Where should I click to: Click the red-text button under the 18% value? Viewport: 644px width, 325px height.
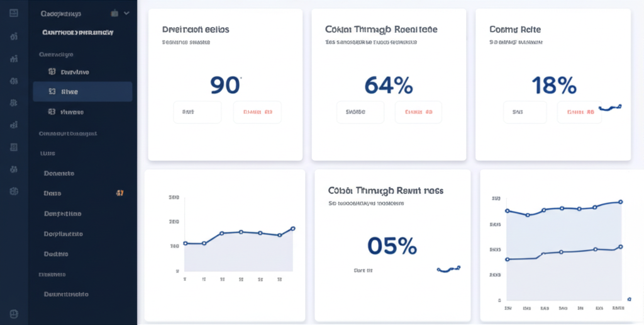click(579, 112)
